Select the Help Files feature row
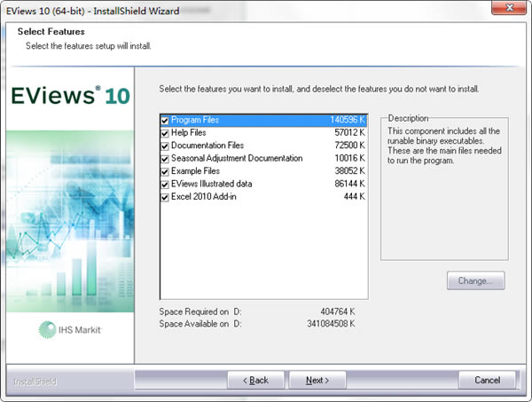The image size is (532, 402). coord(189,133)
